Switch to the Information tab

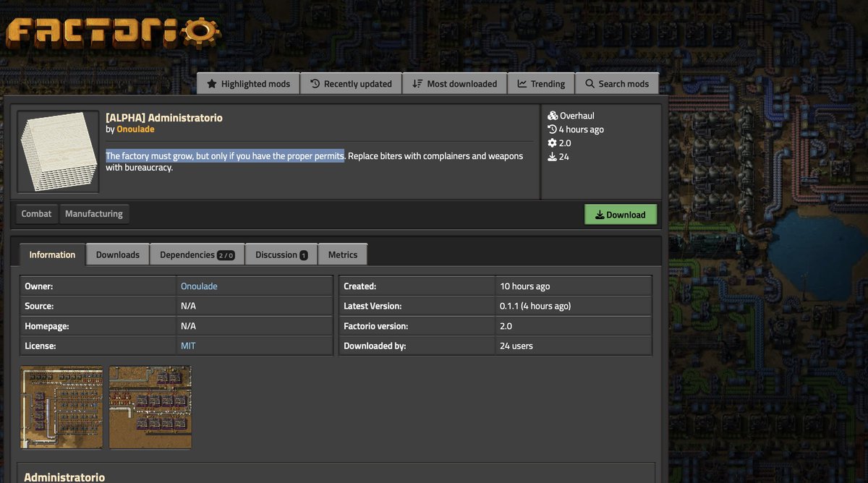click(x=52, y=255)
